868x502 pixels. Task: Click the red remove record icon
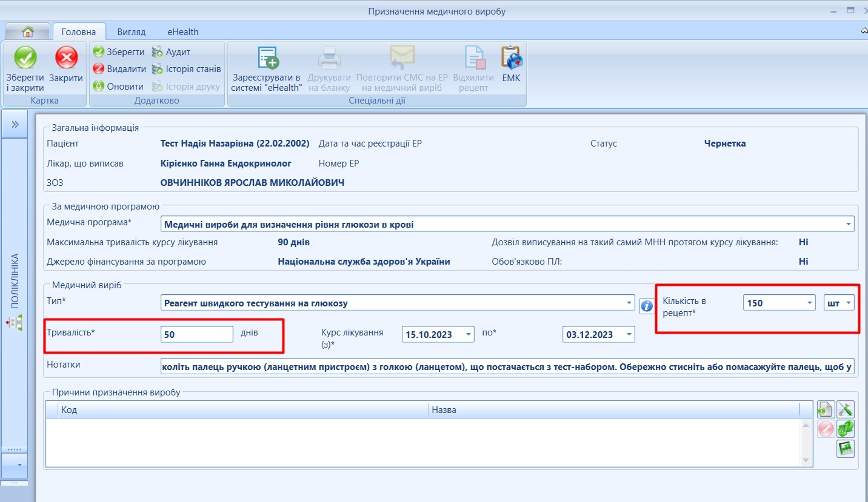click(x=826, y=429)
